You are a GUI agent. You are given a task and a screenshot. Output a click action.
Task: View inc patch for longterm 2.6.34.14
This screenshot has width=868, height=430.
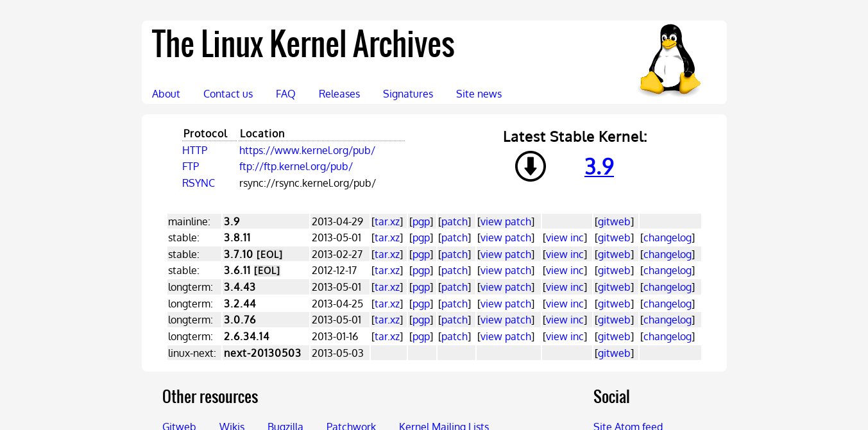[x=565, y=336]
